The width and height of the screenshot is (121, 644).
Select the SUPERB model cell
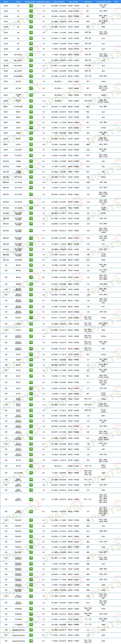tap(18, 260)
